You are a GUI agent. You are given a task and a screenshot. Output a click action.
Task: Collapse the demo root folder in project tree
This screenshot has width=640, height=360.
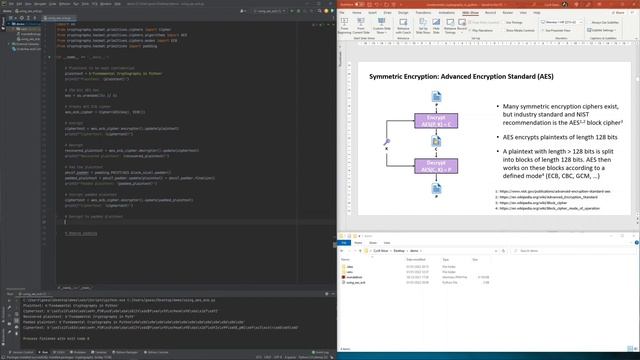point(9,24)
